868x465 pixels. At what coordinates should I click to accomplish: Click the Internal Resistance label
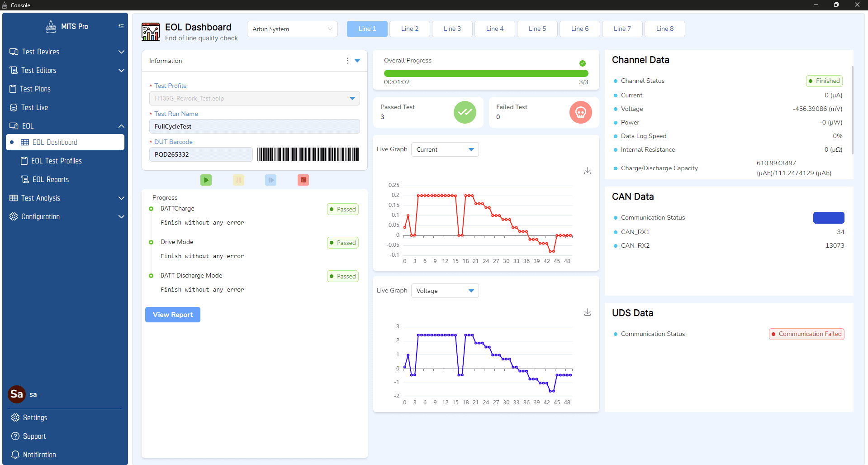click(648, 149)
